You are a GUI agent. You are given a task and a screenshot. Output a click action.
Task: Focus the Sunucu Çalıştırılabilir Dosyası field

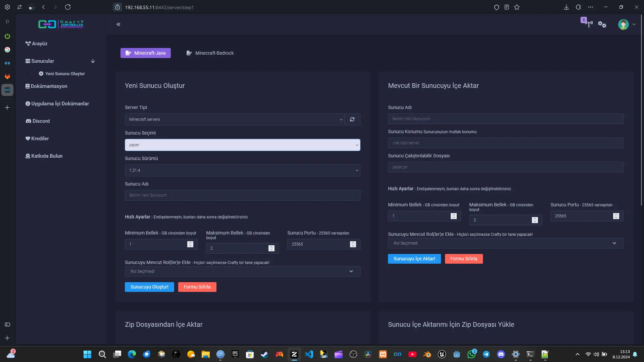point(505,167)
